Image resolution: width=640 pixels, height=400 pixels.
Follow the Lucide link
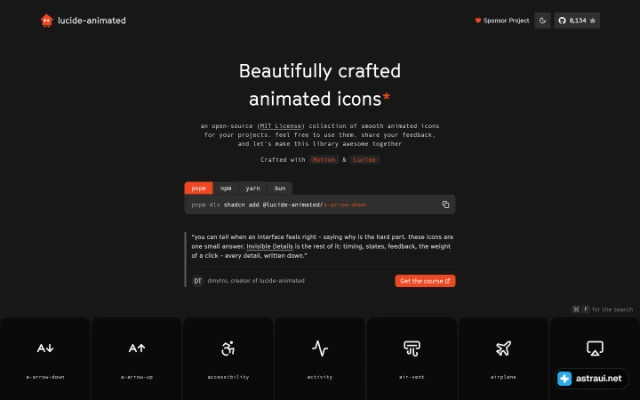coord(364,160)
